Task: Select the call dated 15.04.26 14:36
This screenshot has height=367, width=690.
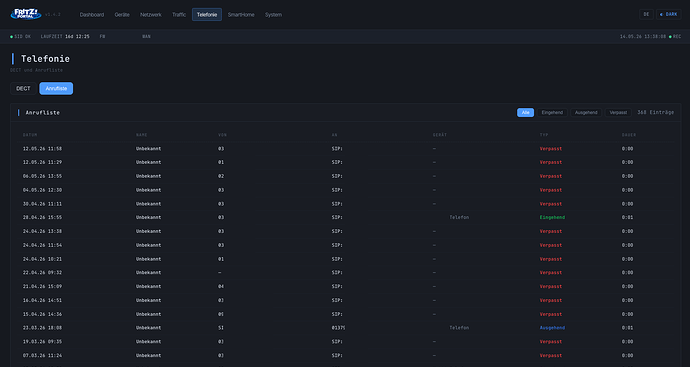Action: pos(345,314)
